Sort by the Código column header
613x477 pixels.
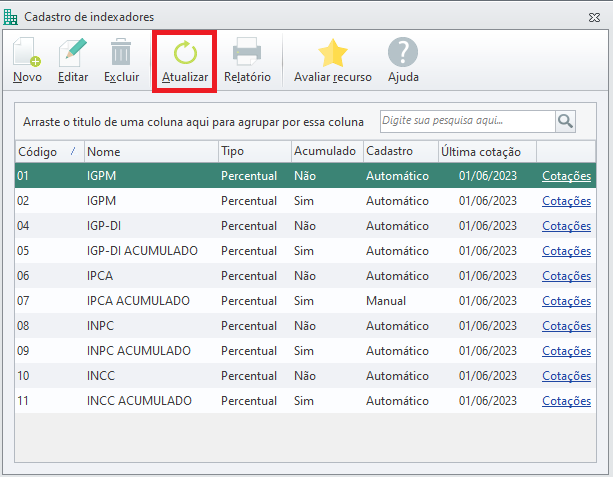coord(49,152)
